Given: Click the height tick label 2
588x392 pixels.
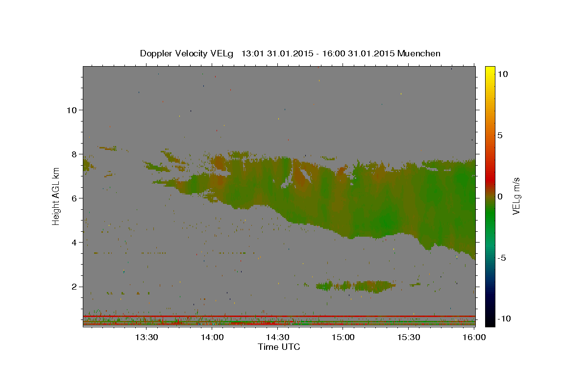Looking at the screenshot, I should (x=74, y=287).
